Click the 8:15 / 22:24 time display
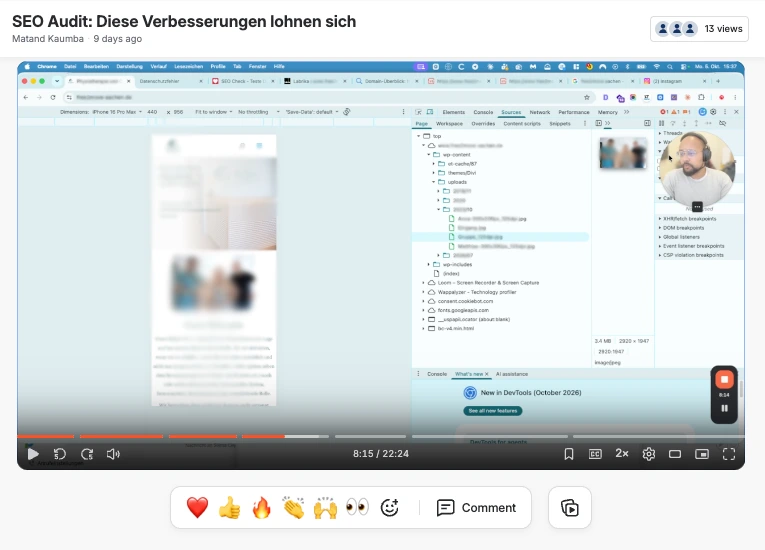Image resolution: width=765 pixels, height=550 pixels. click(x=381, y=454)
